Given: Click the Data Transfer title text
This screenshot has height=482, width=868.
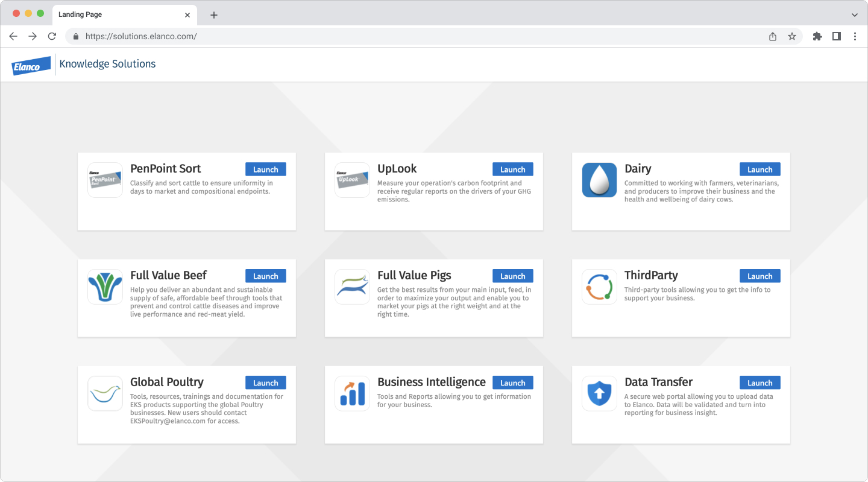Looking at the screenshot, I should click(659, 382).
